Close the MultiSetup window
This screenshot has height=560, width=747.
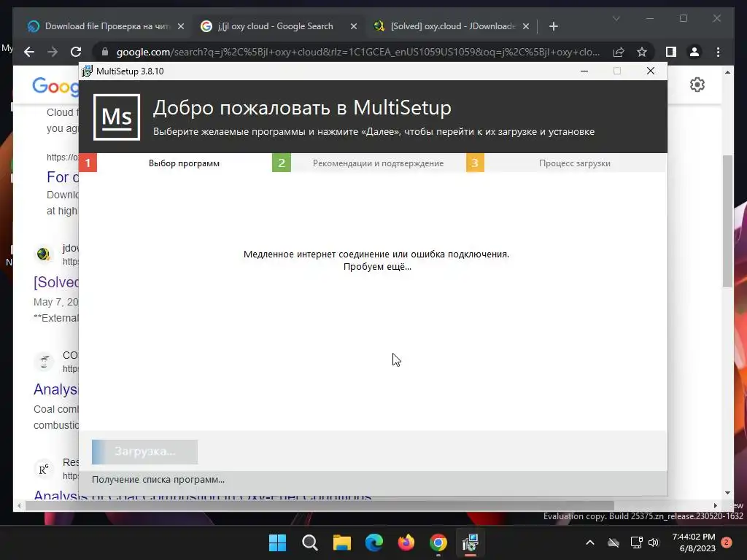click(650, 71)
